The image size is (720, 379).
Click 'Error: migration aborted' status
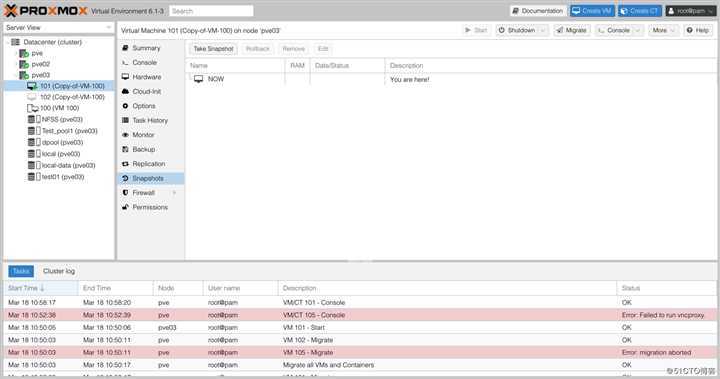656,353
